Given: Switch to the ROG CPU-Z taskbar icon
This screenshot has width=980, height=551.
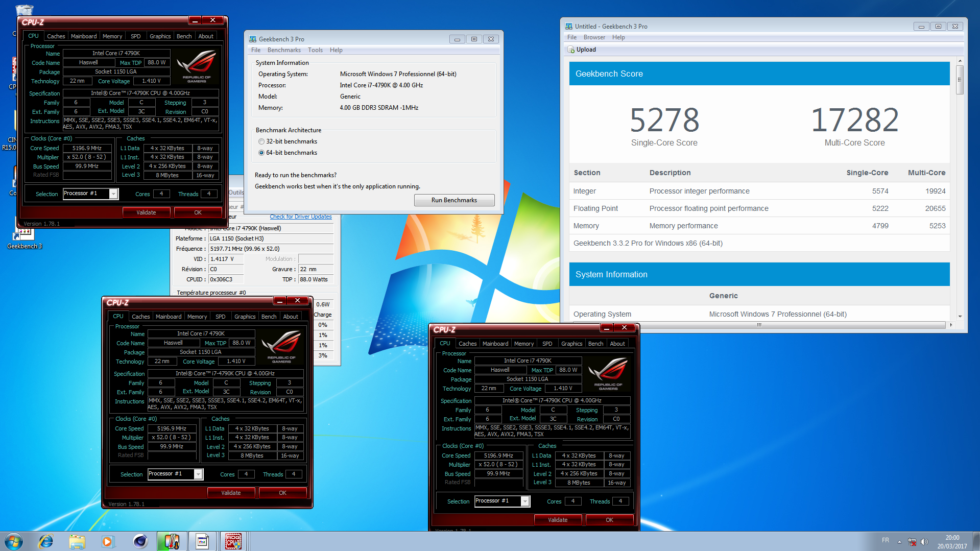Looking at the screenshot, I should coord(233,541).
